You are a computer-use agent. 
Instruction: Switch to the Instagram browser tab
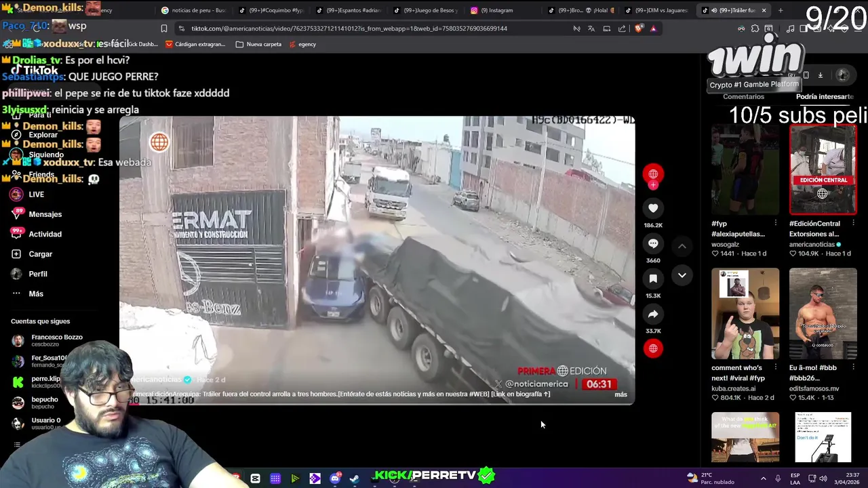503,10
